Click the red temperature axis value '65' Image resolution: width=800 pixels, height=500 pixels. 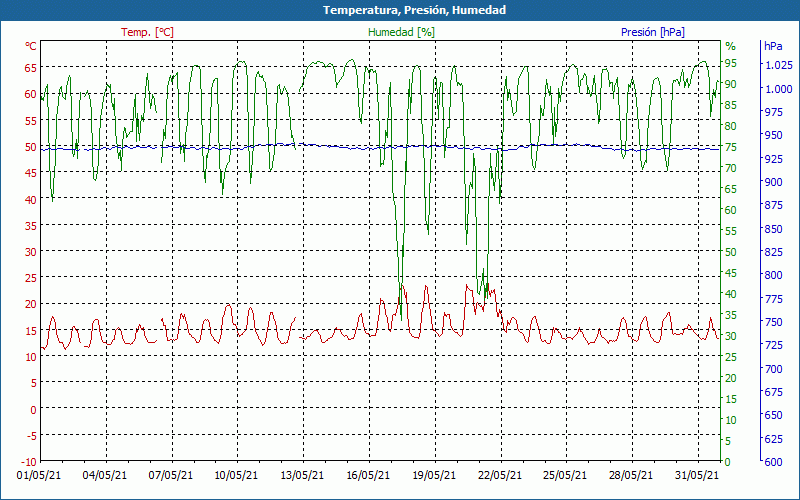tap(31, 68)
